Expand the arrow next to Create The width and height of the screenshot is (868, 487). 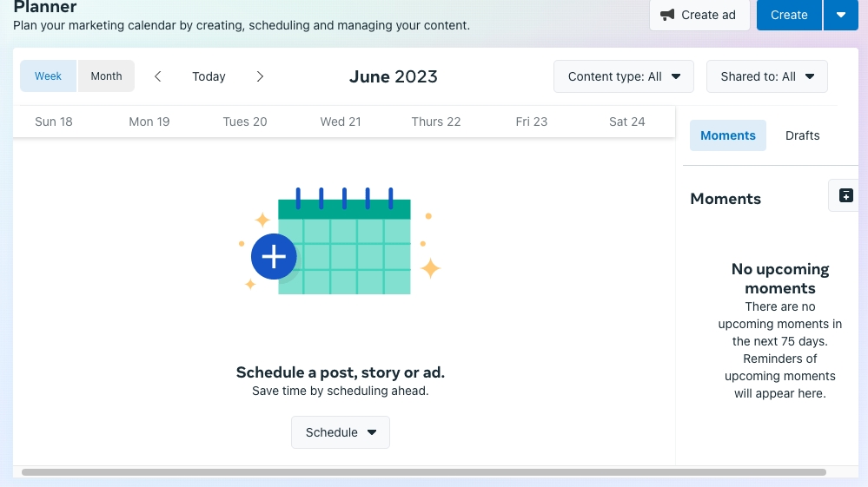coord(840,15)
